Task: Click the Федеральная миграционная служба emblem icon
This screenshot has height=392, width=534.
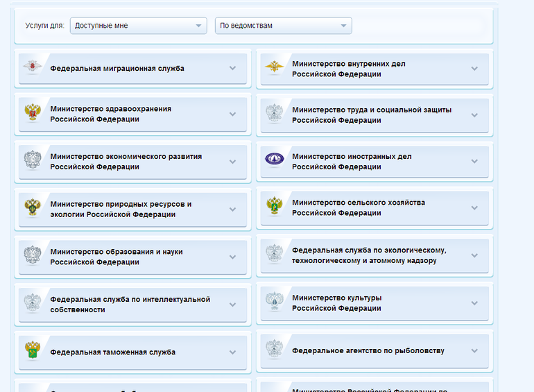Action: pyautogui.click(x=33, y=67)
